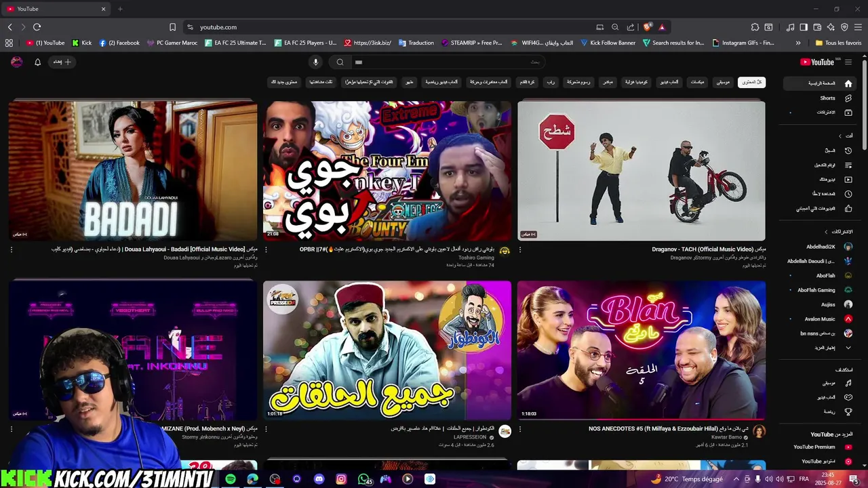Expand the You section chevron
The height and width of the screenshot is (488, 868).
(x=840, y=136)
